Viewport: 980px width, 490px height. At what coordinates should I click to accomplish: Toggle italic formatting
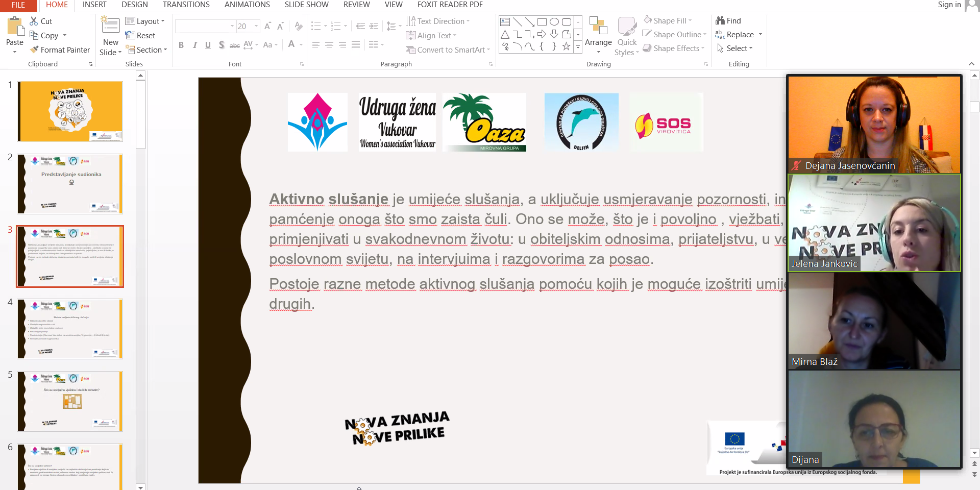(194, 45)
